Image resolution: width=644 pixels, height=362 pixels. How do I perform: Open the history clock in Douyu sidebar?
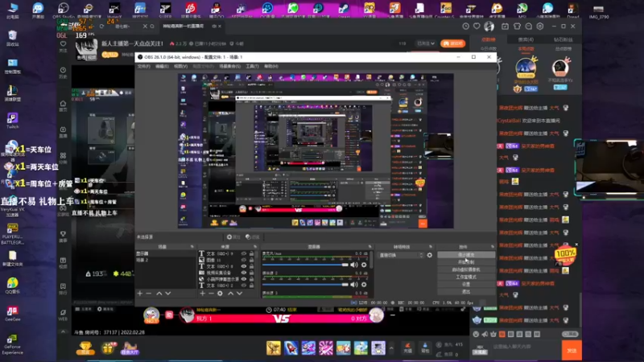(x=63, y=71)
